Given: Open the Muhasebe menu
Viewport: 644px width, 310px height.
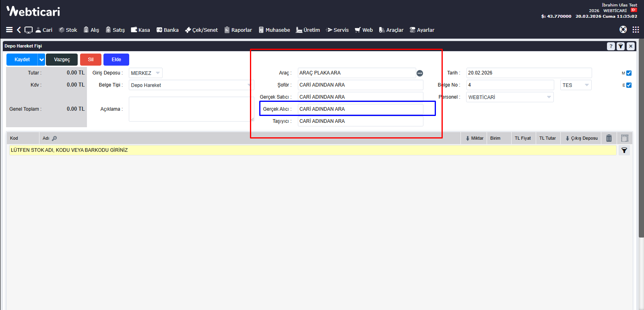Looking at the screenshot, I should click(274, 30).
